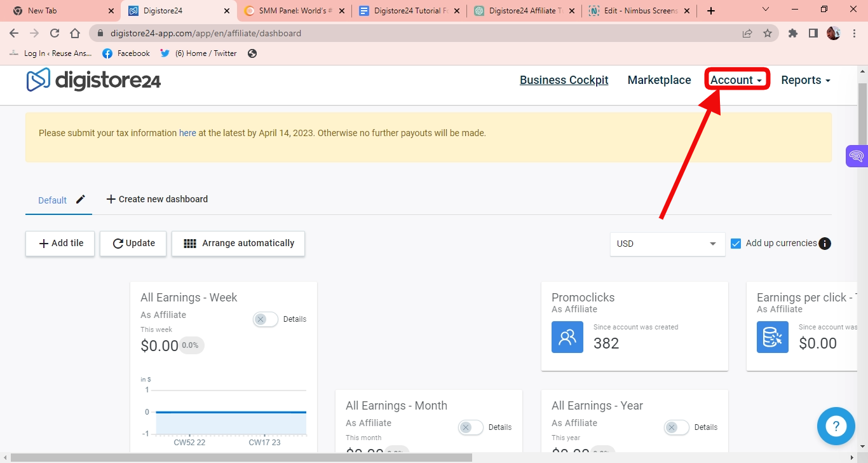Go to Business Cockpit
The height and width of the screenshot is (463, 868).
564,80
